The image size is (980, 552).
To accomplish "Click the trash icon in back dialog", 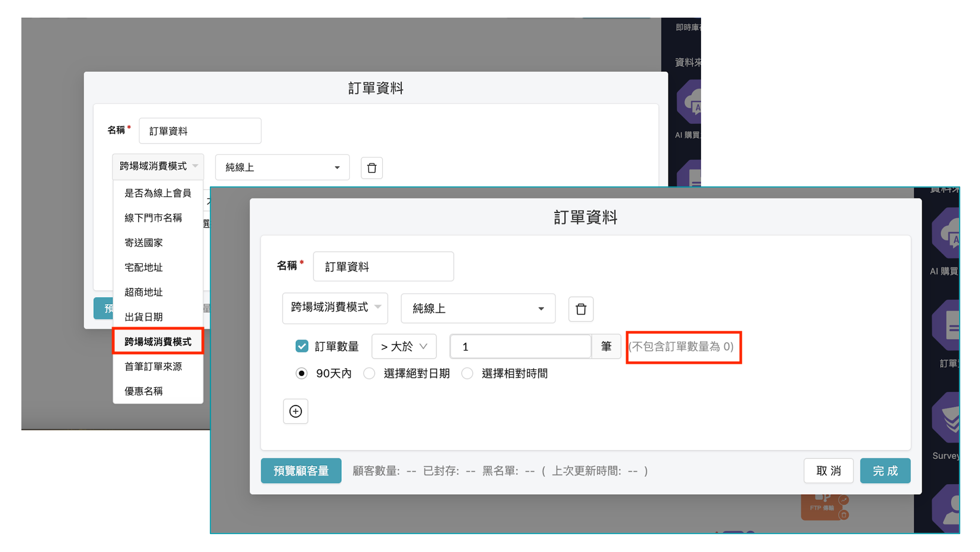I will pos(371,167).
